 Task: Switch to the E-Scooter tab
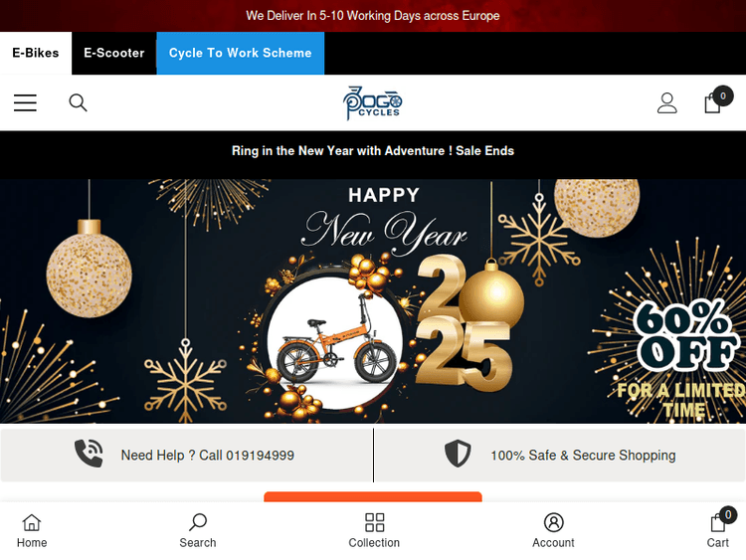114,53
